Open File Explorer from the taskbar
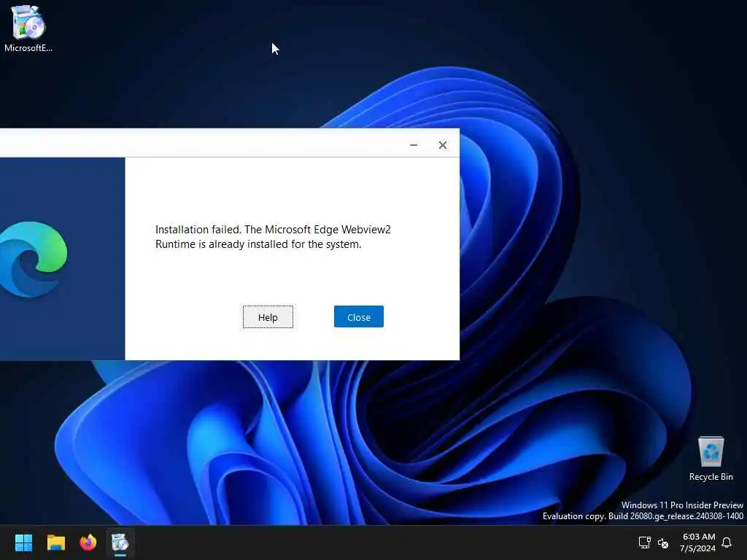 (55, 542)
